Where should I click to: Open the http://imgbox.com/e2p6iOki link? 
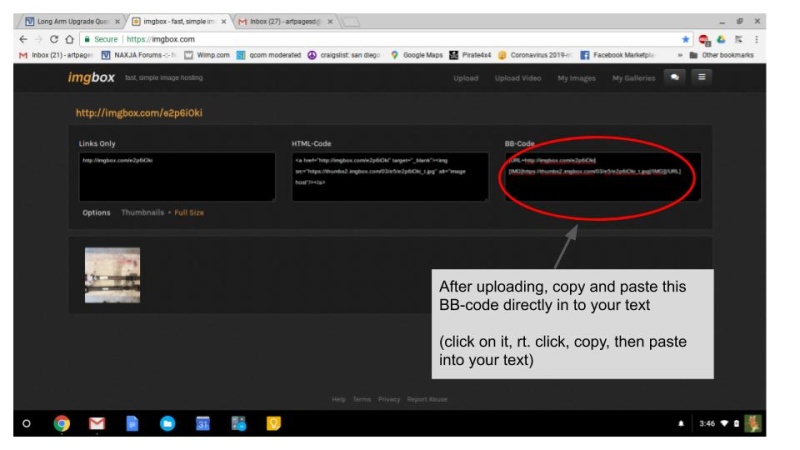click(139, 113)
